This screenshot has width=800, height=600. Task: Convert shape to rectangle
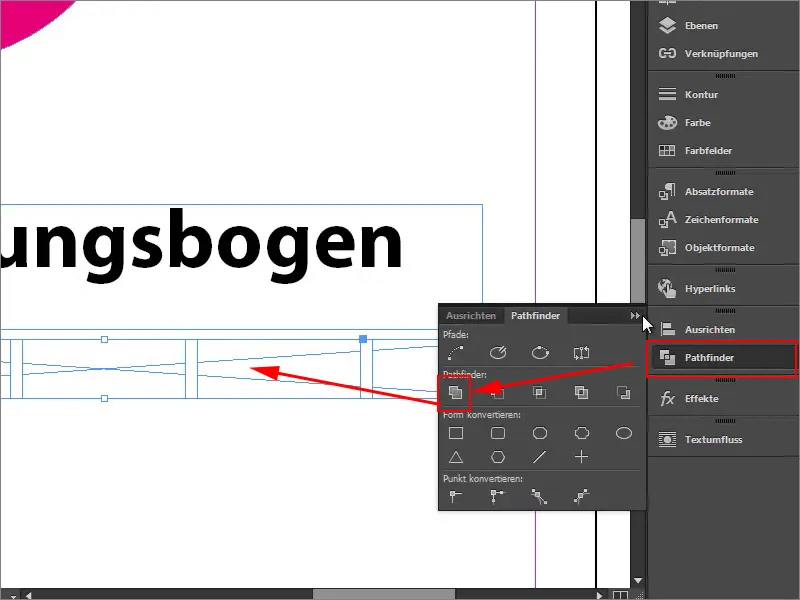click(456, 433)
